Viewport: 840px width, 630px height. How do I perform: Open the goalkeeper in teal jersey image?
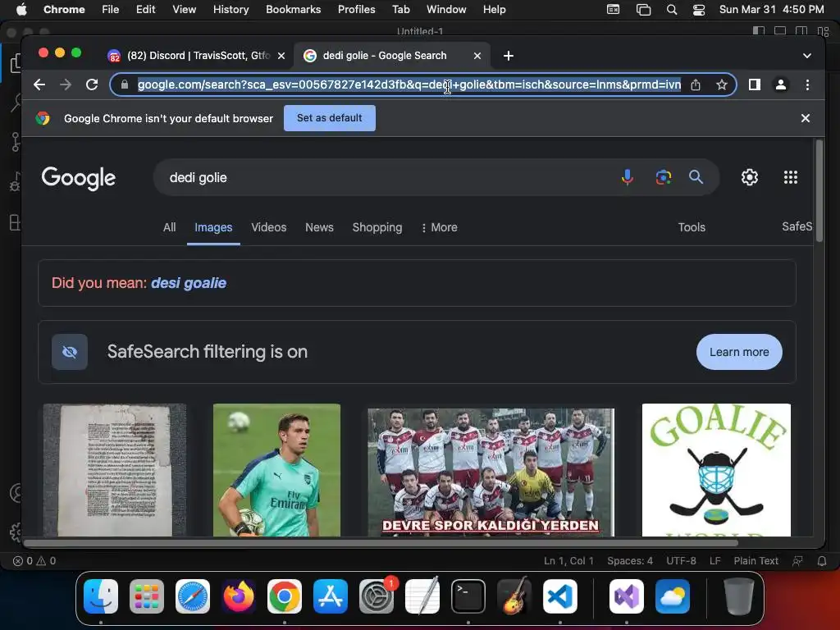[x=276, y=470]
